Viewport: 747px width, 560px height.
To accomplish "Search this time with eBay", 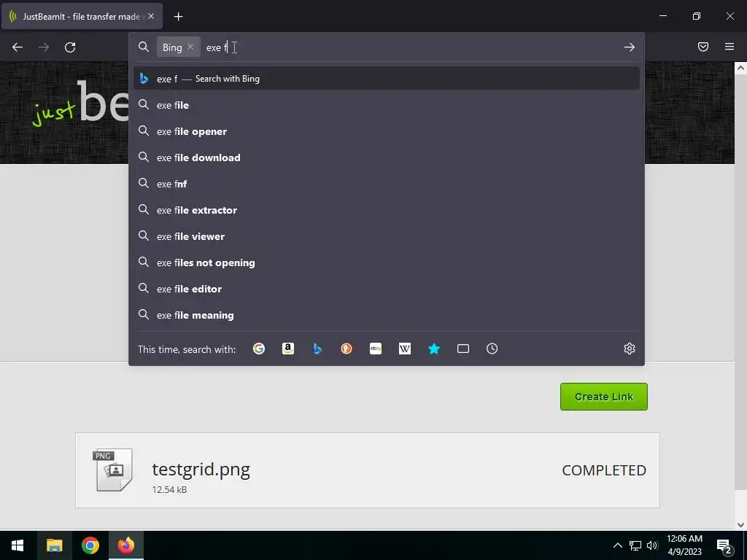I will tap(376, 349).
